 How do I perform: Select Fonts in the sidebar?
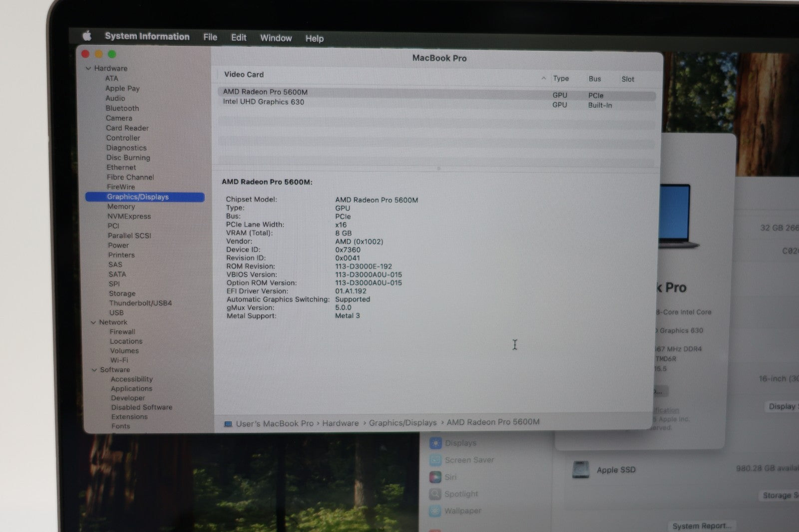tap(121, 427)
